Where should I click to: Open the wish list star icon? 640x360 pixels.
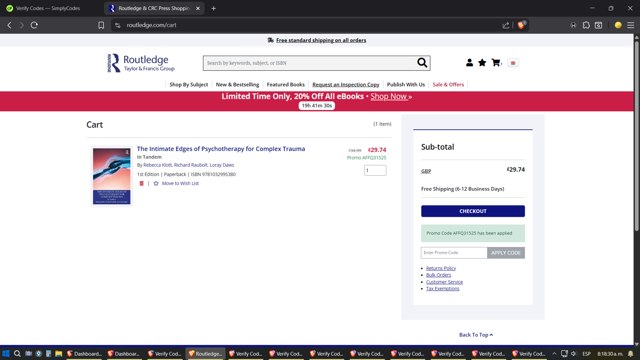click(482, 63)
